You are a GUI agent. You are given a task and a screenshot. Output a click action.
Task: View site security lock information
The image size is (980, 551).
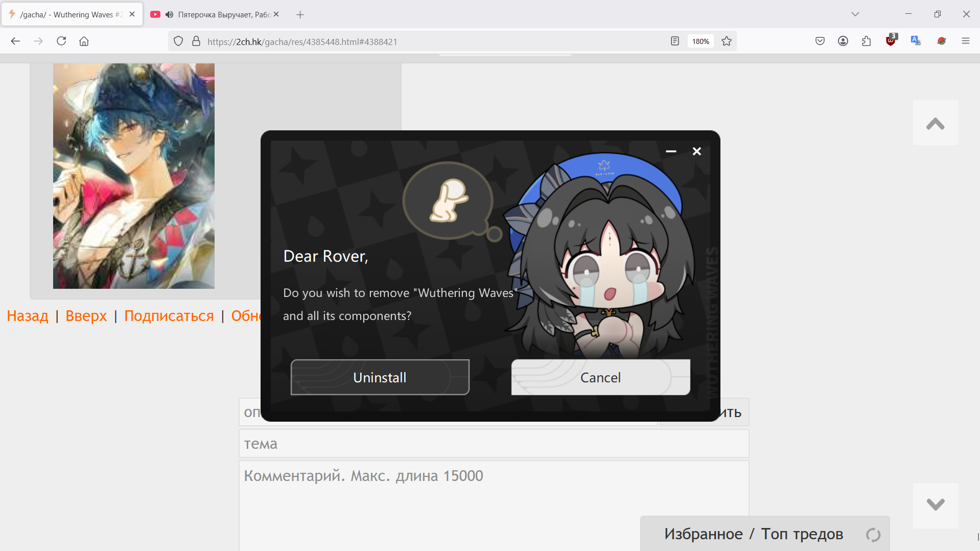(196, 41)
